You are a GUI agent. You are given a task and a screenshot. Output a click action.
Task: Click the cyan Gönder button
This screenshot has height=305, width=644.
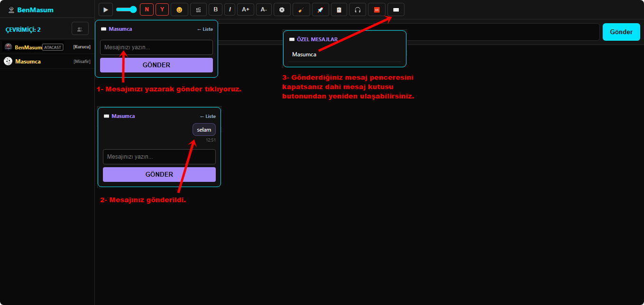[621, 32]
